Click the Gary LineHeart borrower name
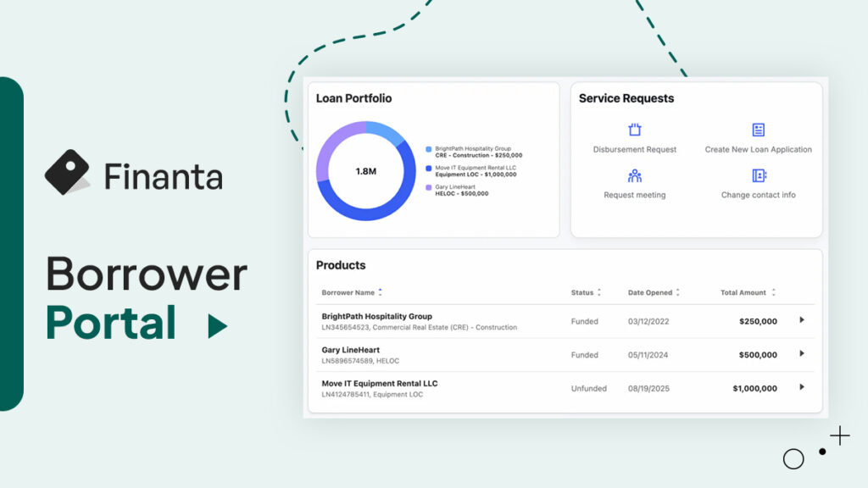 pos(350,350)
